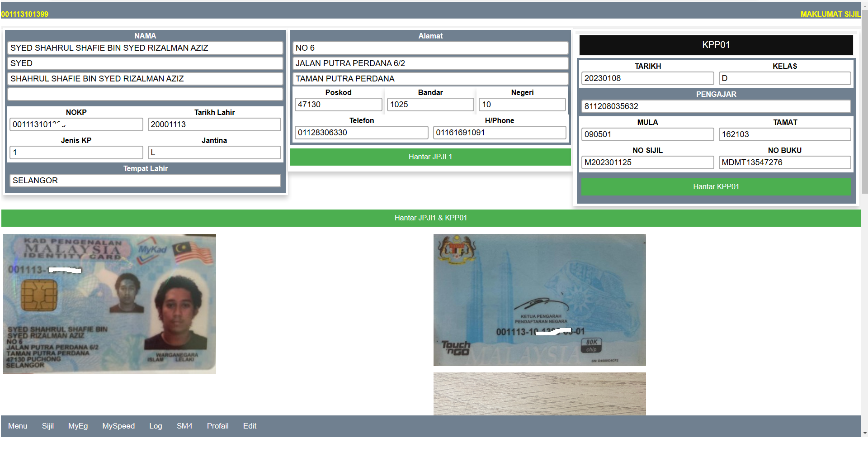This screenshot has width=868, height=467.
Task: Click the Jantina input box
Action: [x=214, y=152]
